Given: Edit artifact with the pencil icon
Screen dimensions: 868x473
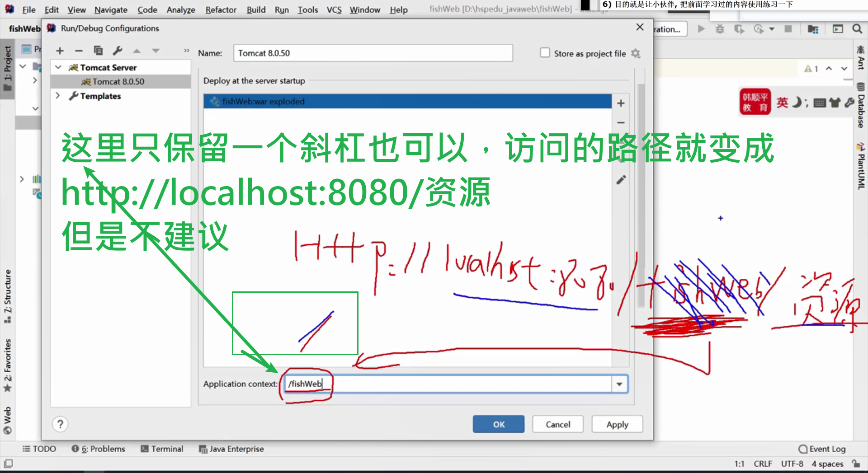Looking at the screenshot, I should click(621, 180).
